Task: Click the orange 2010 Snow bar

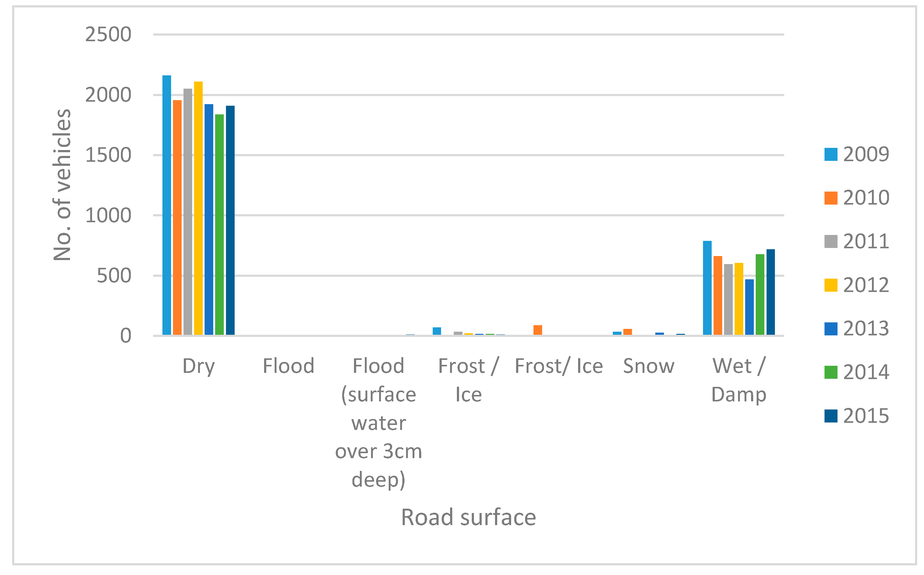Action: tap(627, 332)
